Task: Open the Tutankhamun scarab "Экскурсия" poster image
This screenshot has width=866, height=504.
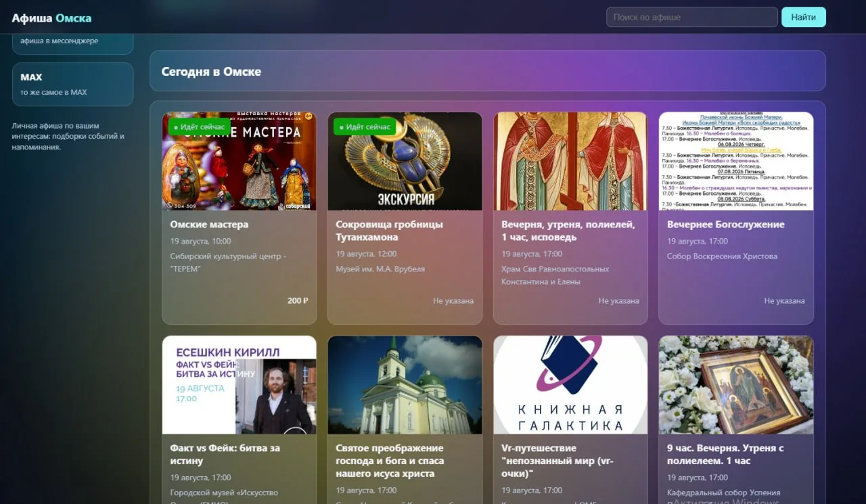Action: tap(405, 161)
